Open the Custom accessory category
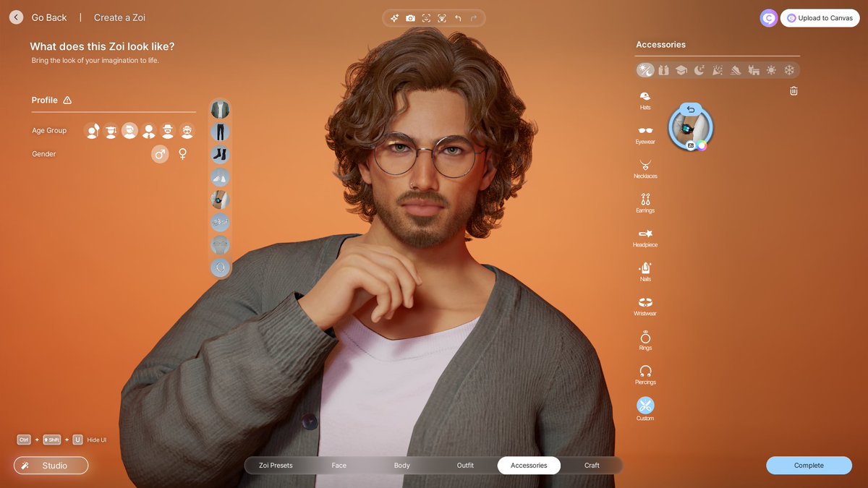 (645, 409)
